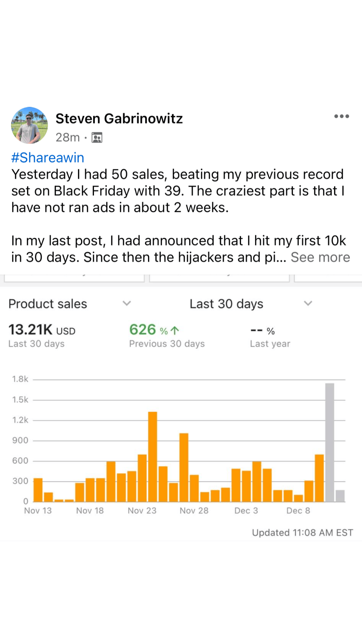Click the Previous 30 days comparison label

(167, 344)
